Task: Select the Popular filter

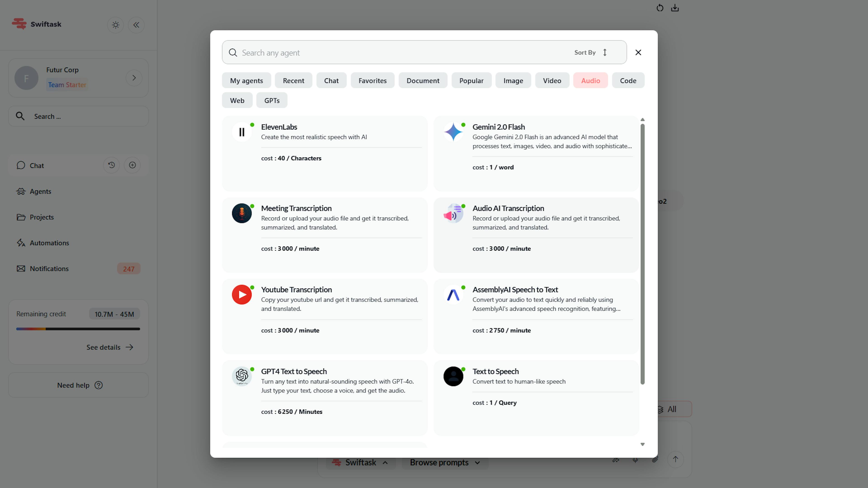Action: (471, 80)
